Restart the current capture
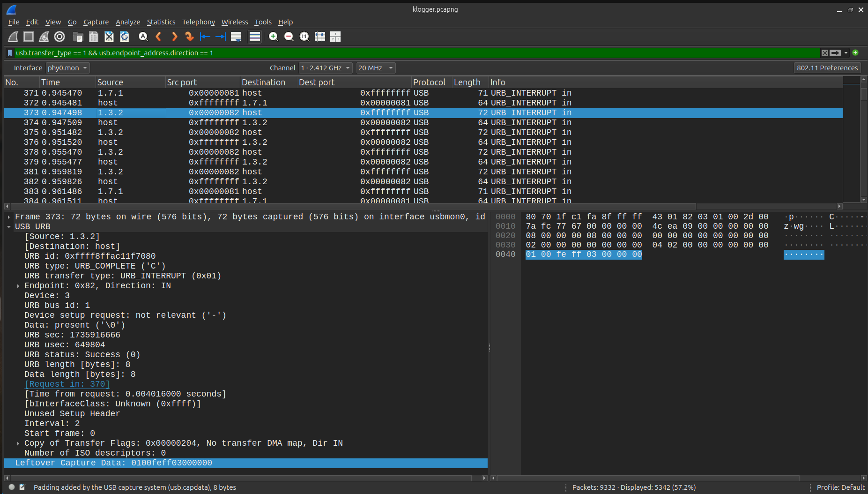 (44, 37)
